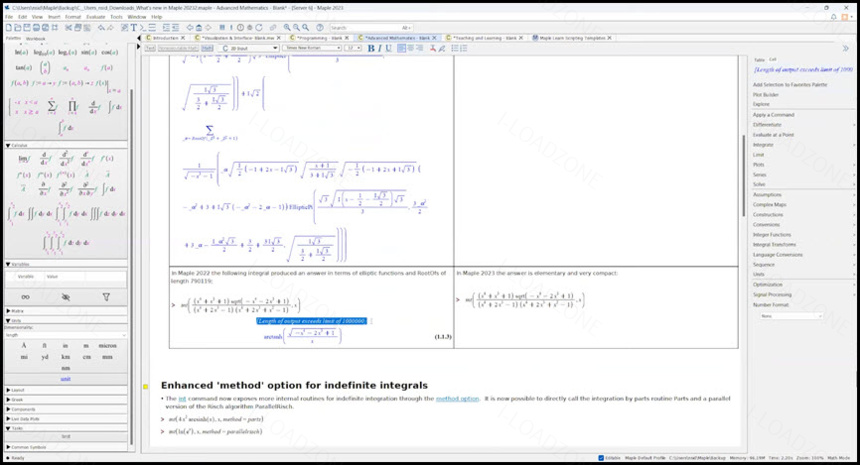The width and height of the screenshot is (860, 465).
Task: Click the redo arrow icon
Action: [110, 27]
